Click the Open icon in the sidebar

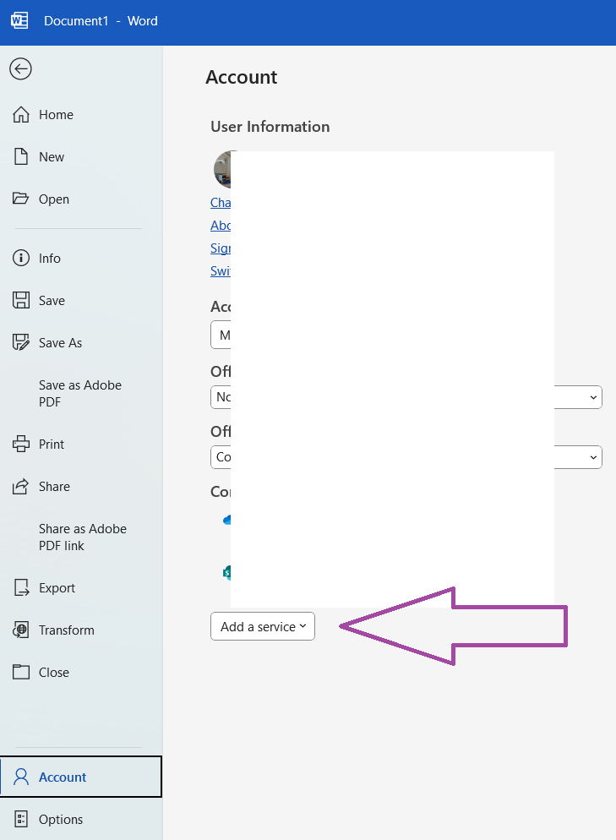[20, 199]
